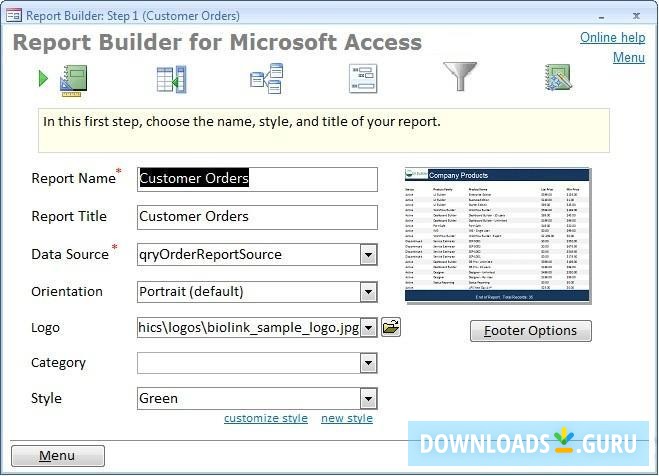Click the Report Name label
The width and height of the screenshot is (659, 476).
tap(74, 179)
